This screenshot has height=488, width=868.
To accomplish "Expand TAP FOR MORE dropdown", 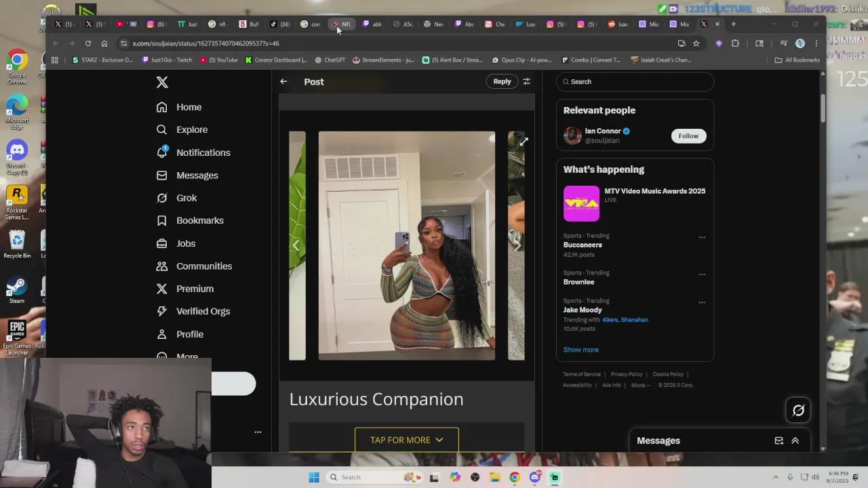I will (x=407, y=440).
